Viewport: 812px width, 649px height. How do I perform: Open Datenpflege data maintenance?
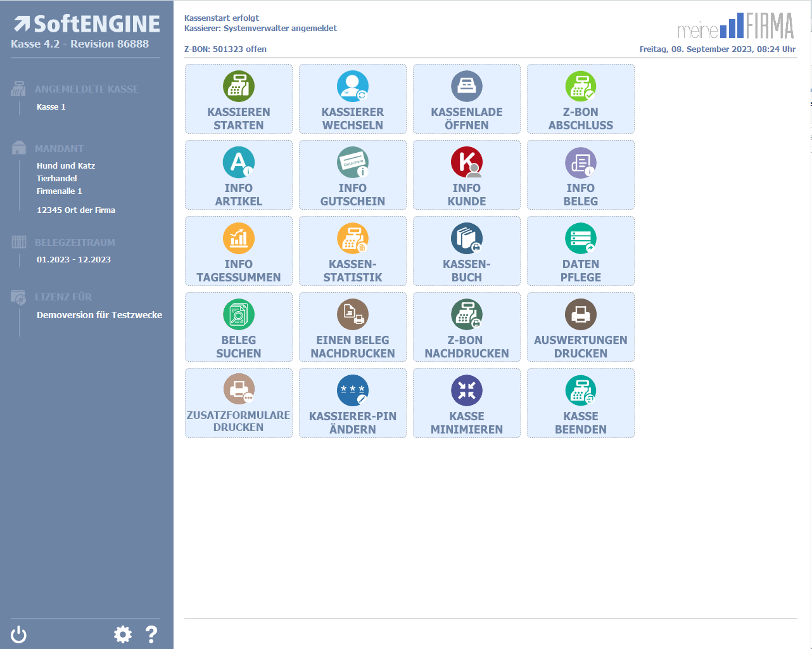click(x=581, y=251)
